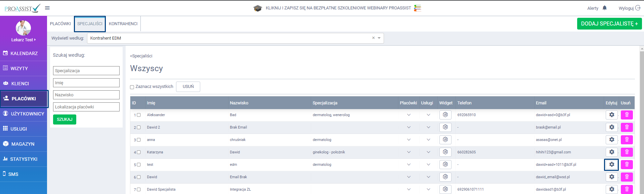The height and width of the screenshot is (194, 644).
Task: Open the widget for Aleksander Bad
Action: (445, 115)
